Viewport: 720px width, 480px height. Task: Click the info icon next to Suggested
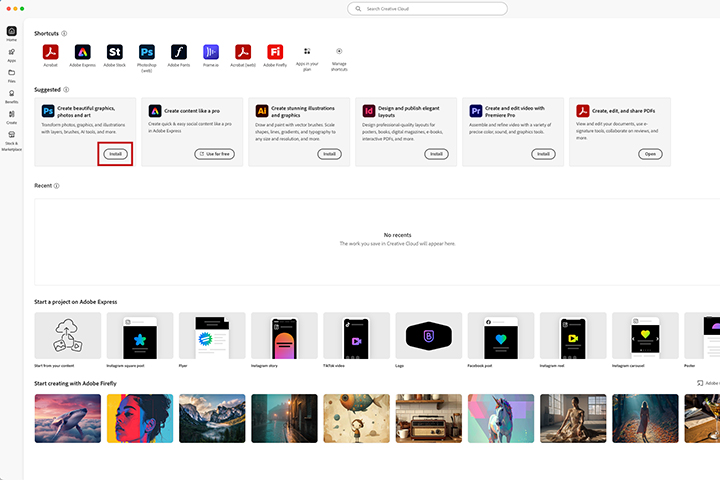(66, 90)
